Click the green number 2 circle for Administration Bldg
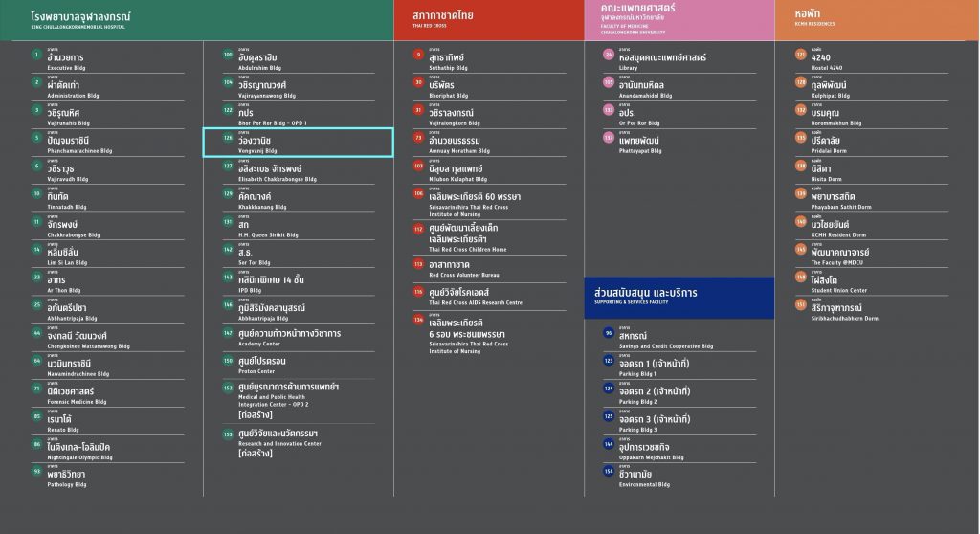980x534 pixels. coord(37,82)
